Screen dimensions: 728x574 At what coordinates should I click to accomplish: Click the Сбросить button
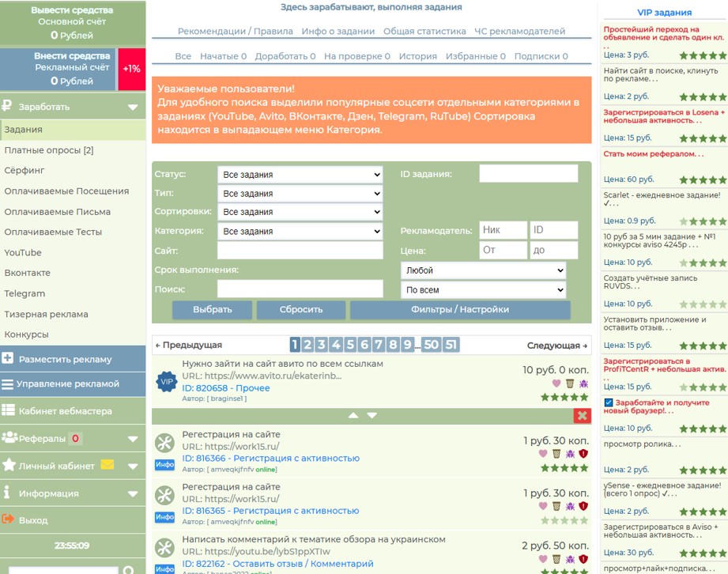pyautogui.click(x=301, y=310)
